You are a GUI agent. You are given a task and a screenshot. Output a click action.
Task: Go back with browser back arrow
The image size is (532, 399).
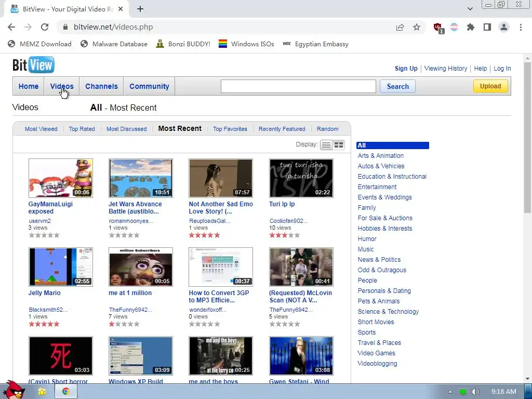point(11,27)
